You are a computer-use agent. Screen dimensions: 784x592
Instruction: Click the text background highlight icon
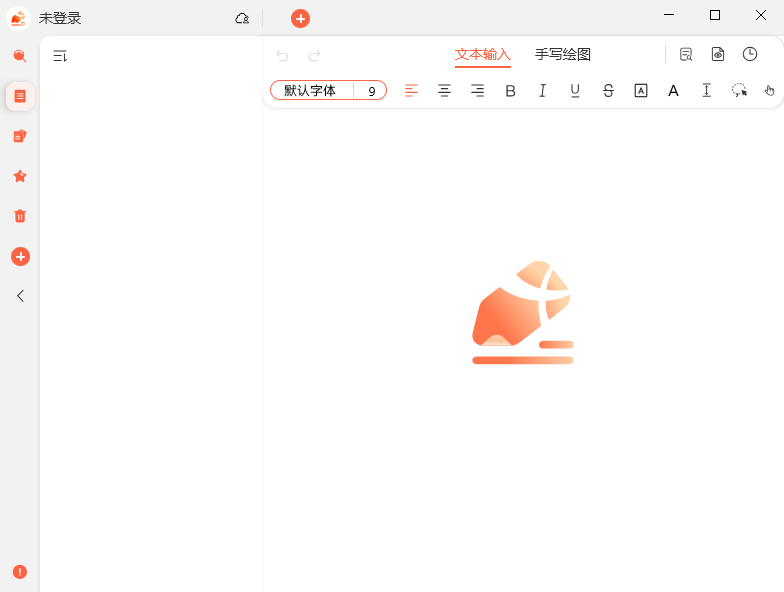tap(641, 90)
